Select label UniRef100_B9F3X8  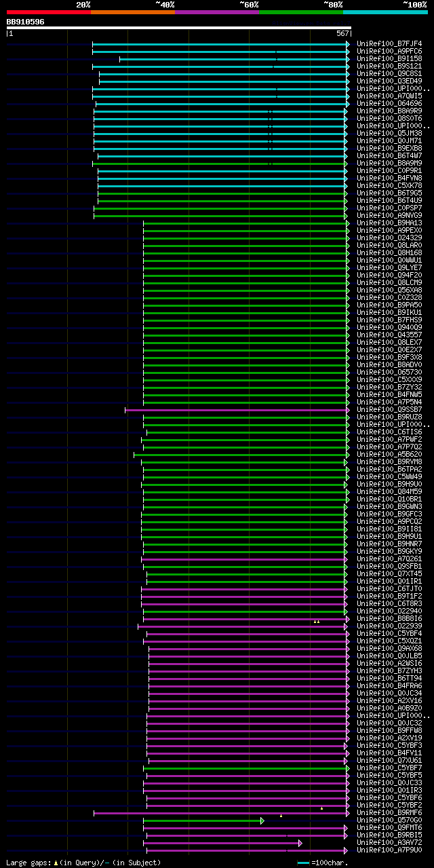click(389, 357)
